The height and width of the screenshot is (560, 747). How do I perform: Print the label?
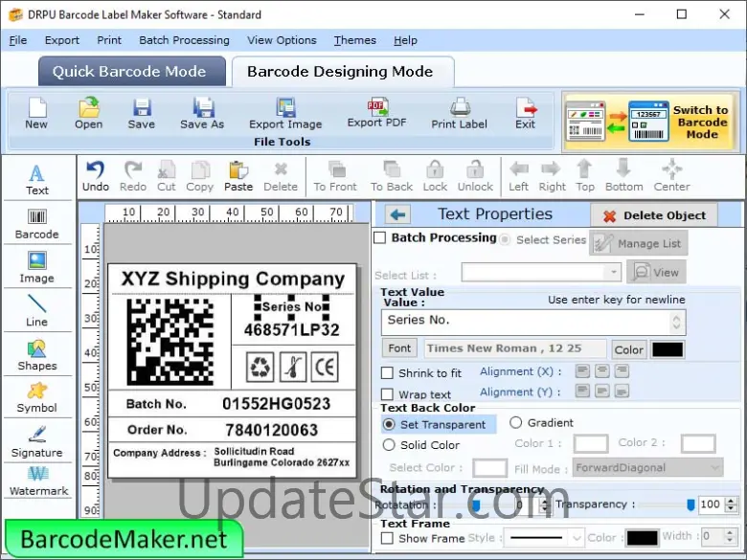point(460,113)
